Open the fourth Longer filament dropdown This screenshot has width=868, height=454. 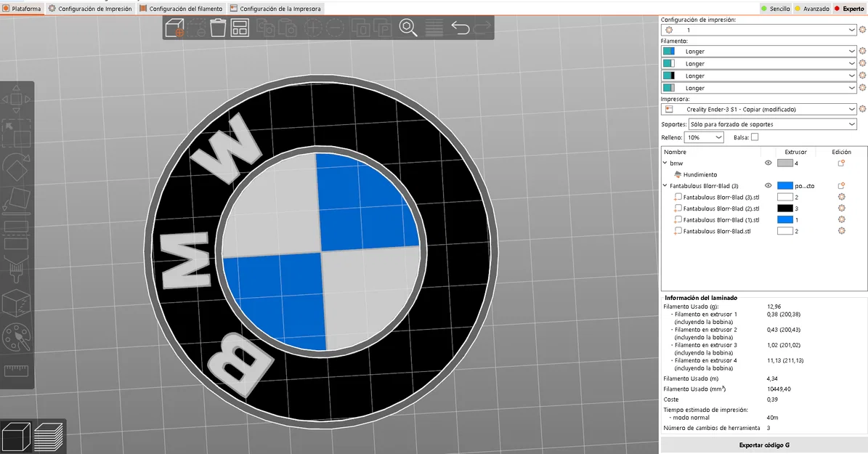point(758,87)
